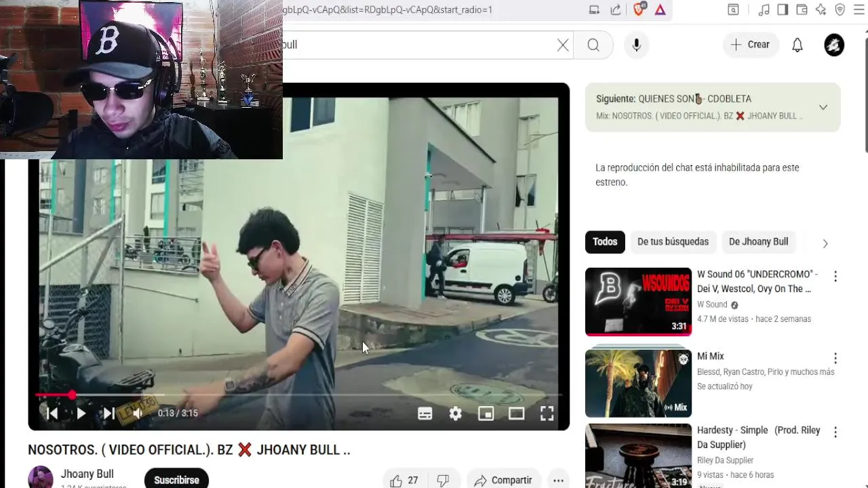Open the Brave Wallet icon
This screenshot has height=488, width=868.
pyautogui.click(x=802, y=9)
